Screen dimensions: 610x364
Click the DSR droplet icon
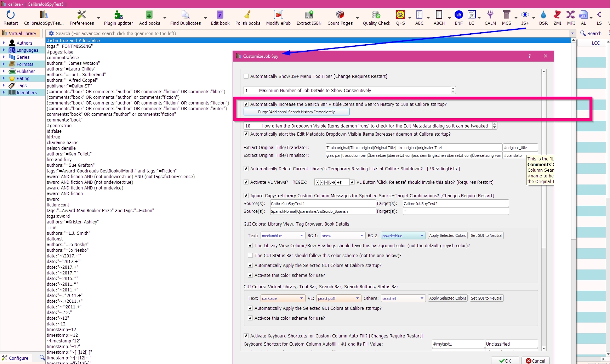(x=543, y=15)
